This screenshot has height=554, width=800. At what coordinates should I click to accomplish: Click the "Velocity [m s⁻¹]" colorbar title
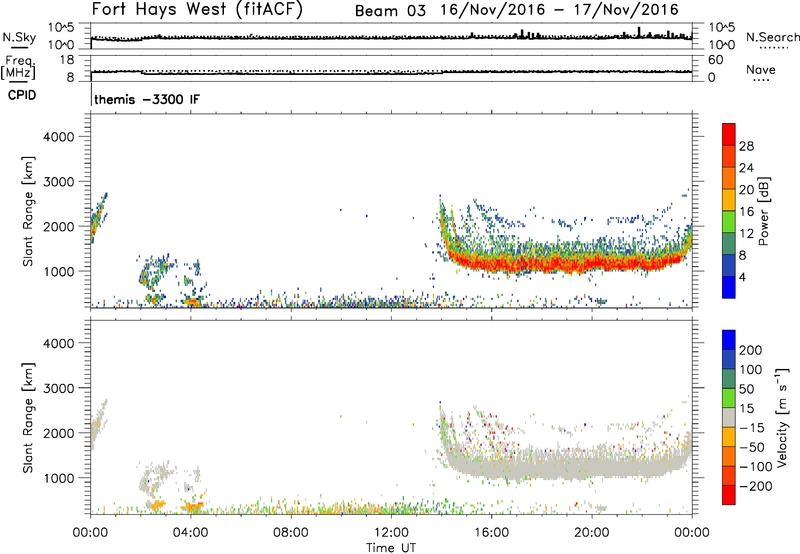click(x=781, y=417)
